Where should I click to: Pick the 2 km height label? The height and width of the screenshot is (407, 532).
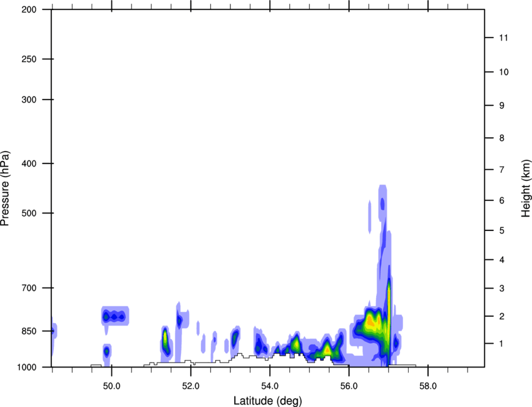point(502,316)
